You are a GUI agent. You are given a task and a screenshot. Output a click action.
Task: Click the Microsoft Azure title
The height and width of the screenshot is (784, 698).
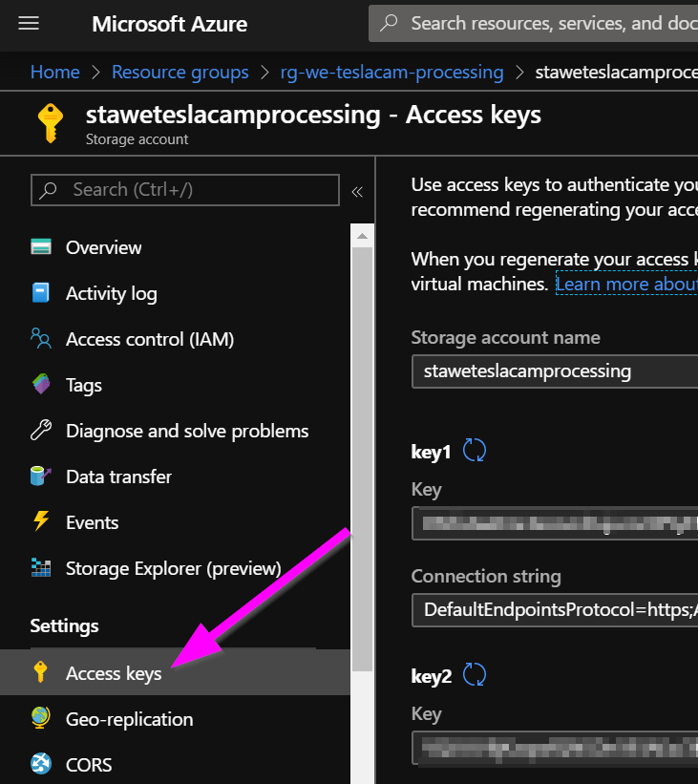click(170, 24)
